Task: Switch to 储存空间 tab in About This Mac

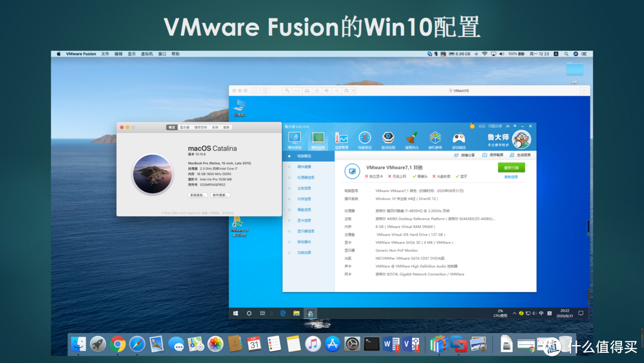Action: pos(201,127)
